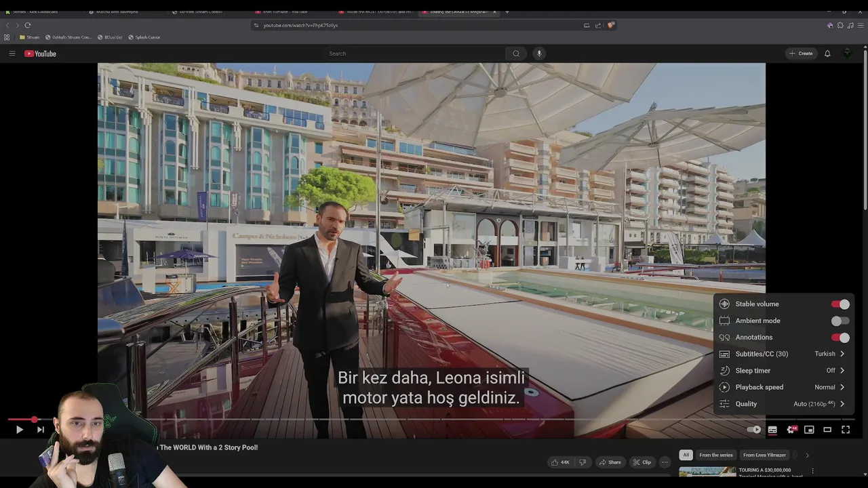The height and width of the screenshot is (488, 868).
Task: Click the address bar URL
Action: click(x=300, y=25)
